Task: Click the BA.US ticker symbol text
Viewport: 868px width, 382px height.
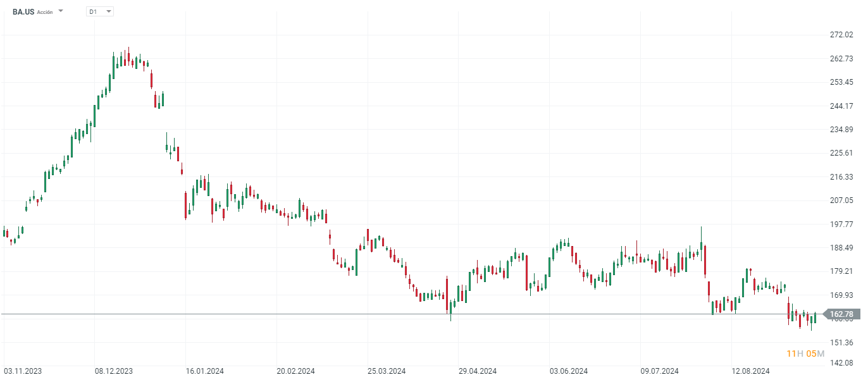Action: (23, 11)
